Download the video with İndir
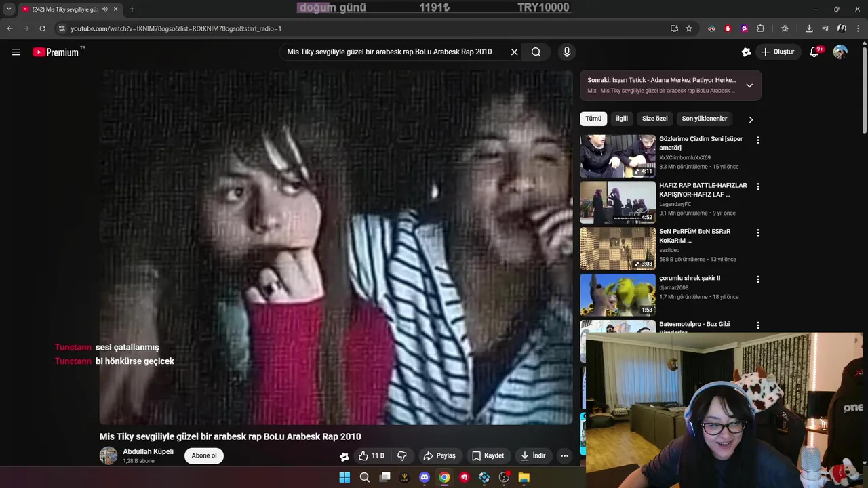This screenshot has width=868, height=488. (533, 455)
